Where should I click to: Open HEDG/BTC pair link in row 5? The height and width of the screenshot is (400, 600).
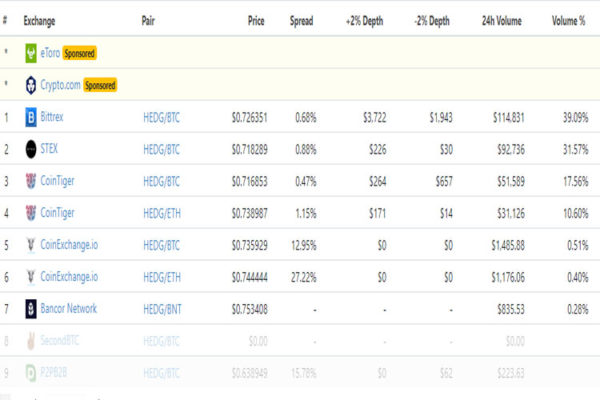[x=161, y=245]
